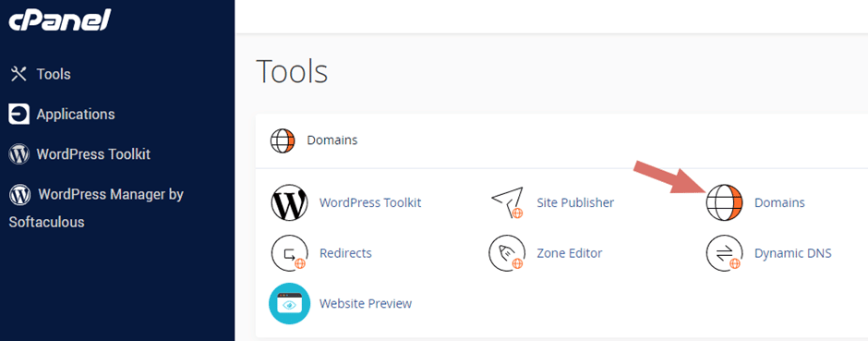Click the Site Publisher paper plane icon
This screenshot has height=341, width=868.
point(507,203)
